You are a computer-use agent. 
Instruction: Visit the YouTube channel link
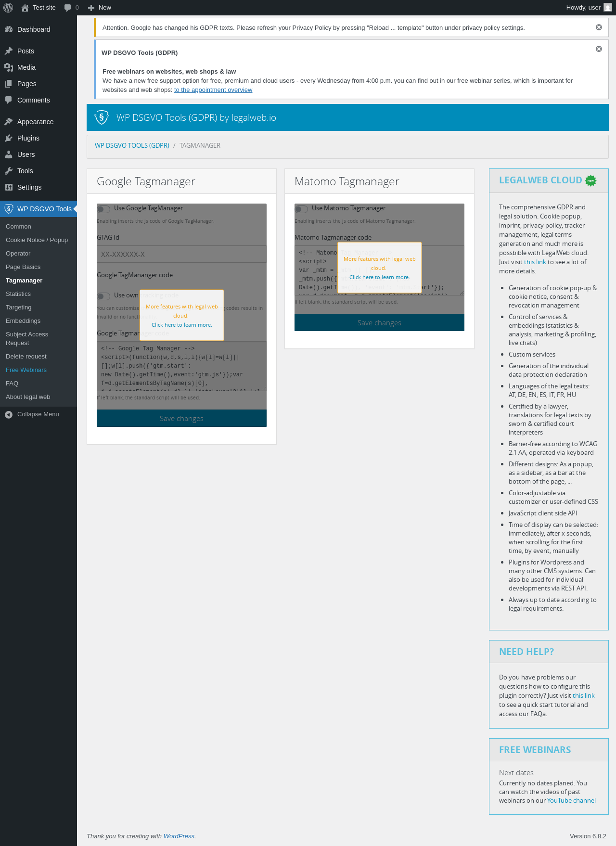pos(571,801)
